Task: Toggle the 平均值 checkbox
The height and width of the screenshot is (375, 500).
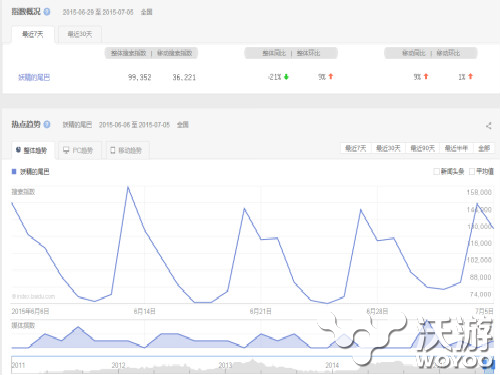Action: [x=472, y=171]
